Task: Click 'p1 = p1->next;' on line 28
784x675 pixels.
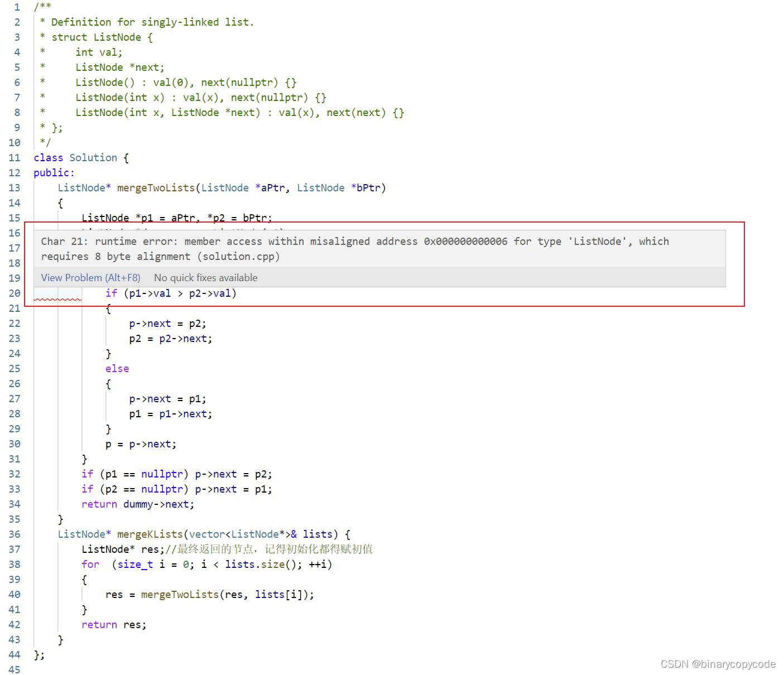Action: 171,414
